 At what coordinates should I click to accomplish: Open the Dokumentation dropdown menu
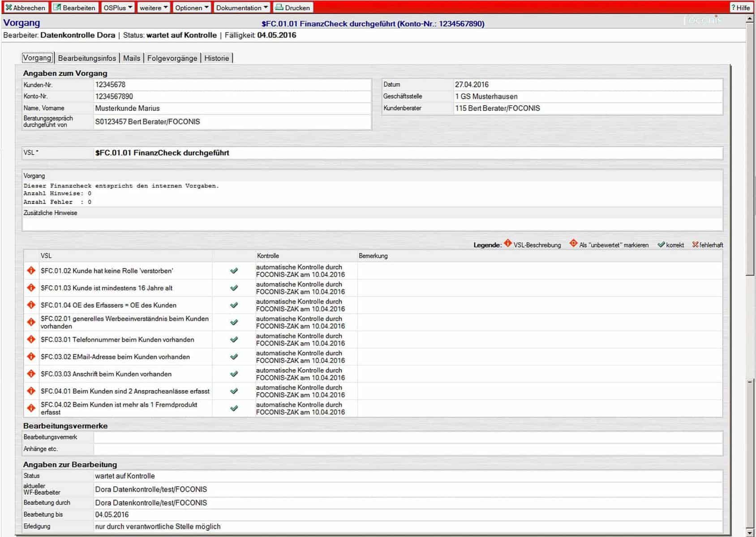pyautogui.click(x=242, y=8)
